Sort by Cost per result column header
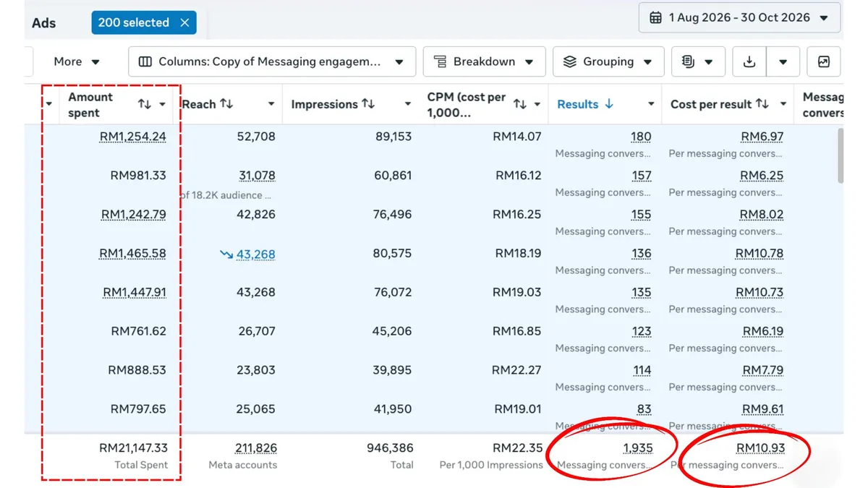Screen dimensions: 868x488 [x=720, y=104]
